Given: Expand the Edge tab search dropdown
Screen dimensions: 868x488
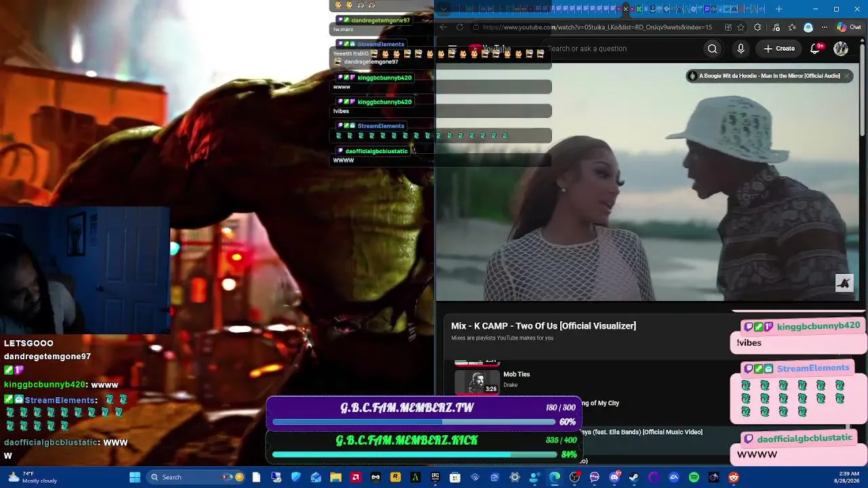Looking at the screenshot, I should coord(443,9).
